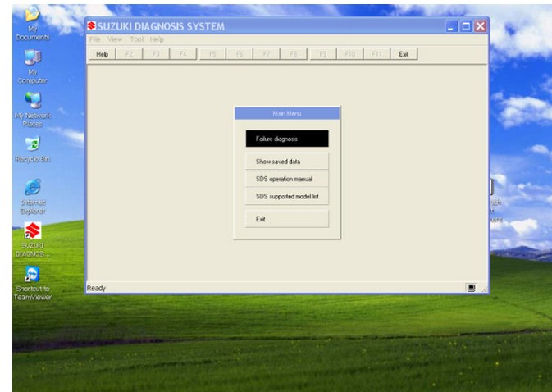Screen dimensions: 552x392
Task: Open SDS supported model list
Action: pyautogui.click(x=287, y=196)
